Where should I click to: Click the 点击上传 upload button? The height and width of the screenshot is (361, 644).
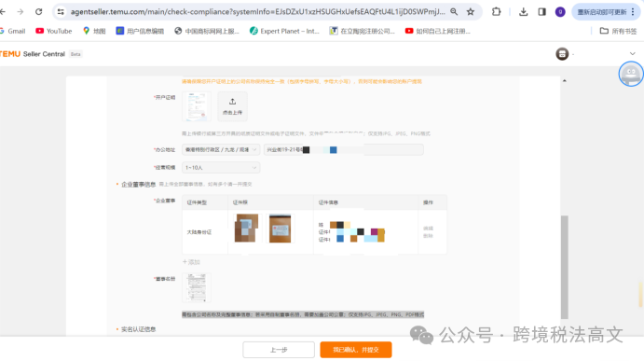[232, 106]
